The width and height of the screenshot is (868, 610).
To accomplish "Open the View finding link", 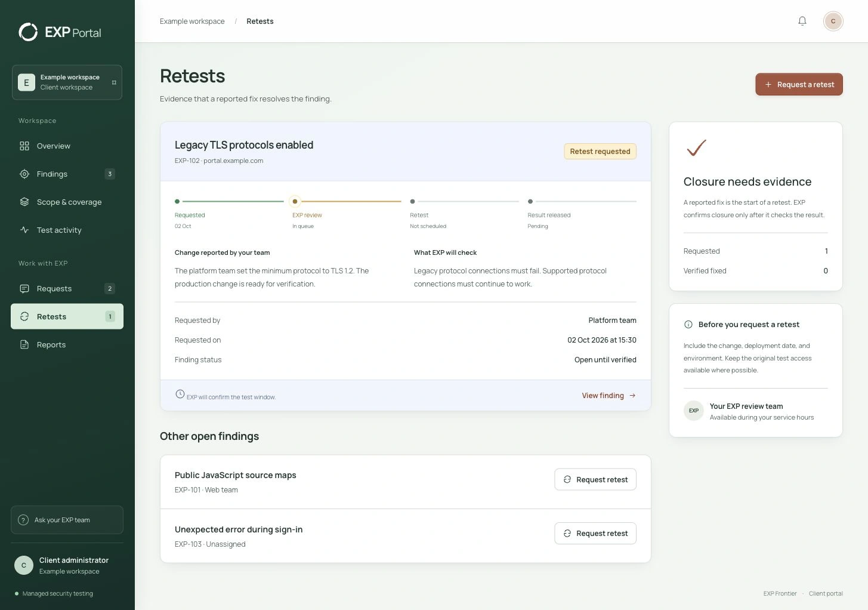I will point(608,396).
